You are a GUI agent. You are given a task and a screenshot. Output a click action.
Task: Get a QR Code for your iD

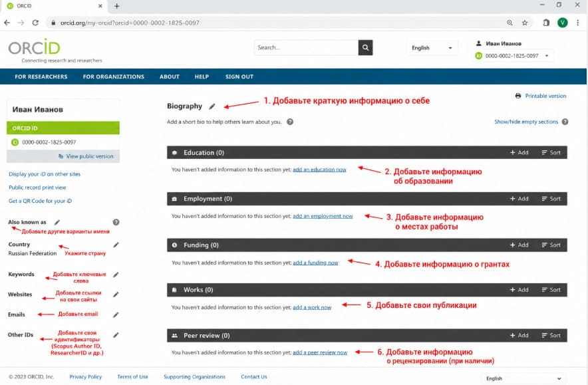pos(40,201)
